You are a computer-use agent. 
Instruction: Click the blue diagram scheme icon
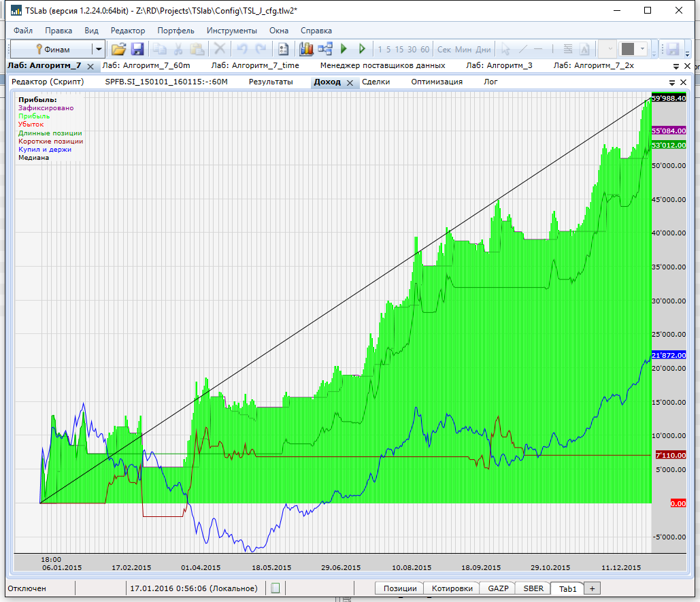pyautogui.click(x=324, y=49)
